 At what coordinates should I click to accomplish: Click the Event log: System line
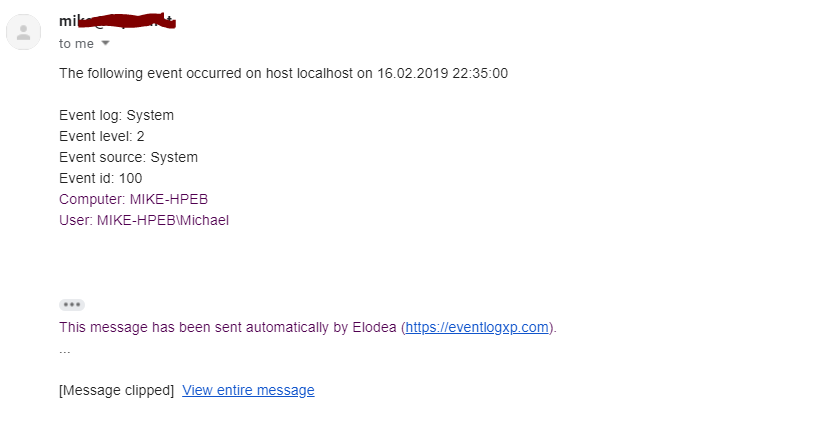(116, 115)
